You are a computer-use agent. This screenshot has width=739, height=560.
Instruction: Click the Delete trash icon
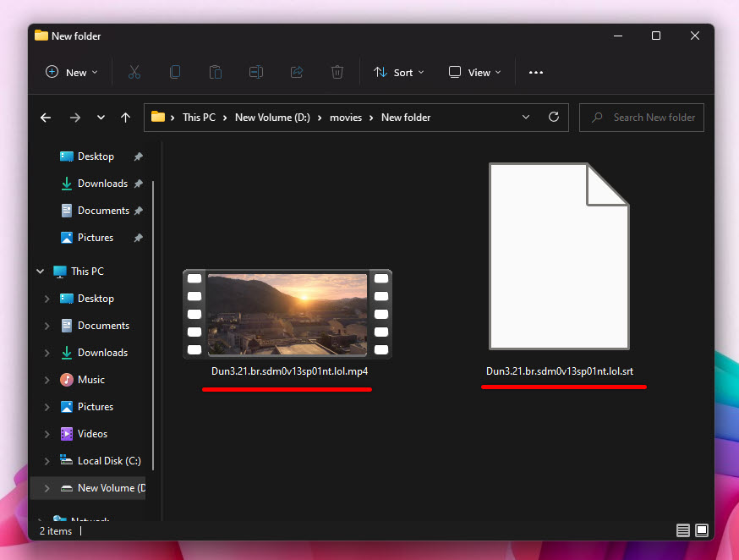click(x=337, y=73)
